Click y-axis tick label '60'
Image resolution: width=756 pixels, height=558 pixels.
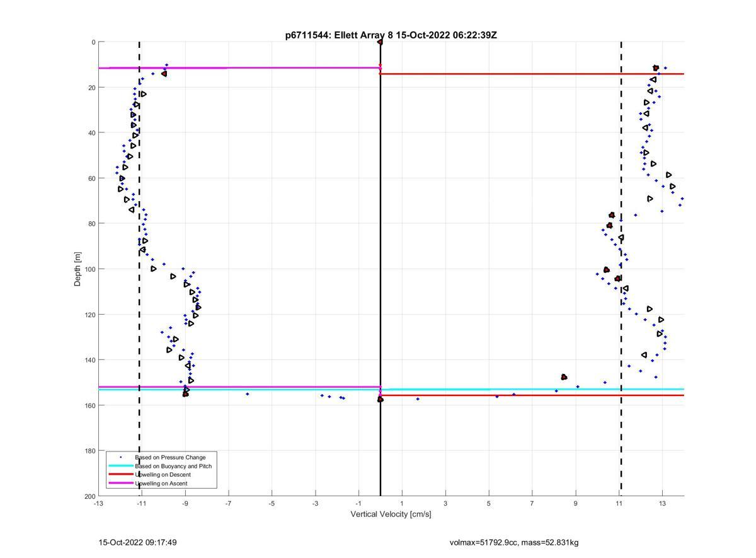point(91,178)
